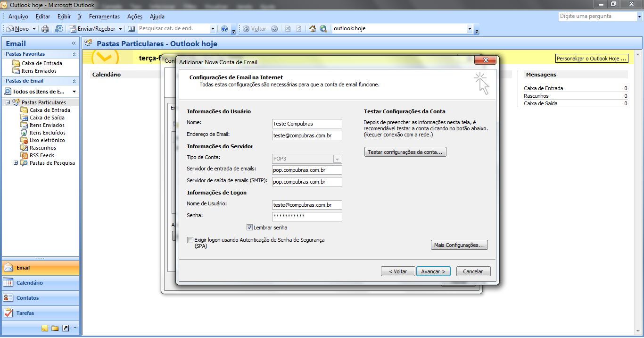644x338 pixels.
Task: Click the Caixa de Entrada link under Mensagens
Action: (x=543, y=88)
